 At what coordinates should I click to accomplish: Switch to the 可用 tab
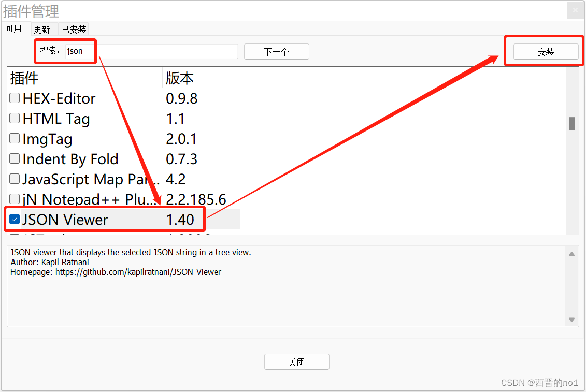coord(14,29)
